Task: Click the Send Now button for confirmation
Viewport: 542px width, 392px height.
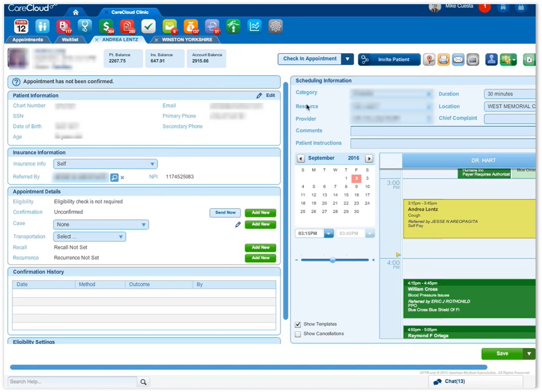Action: point(225,213)
